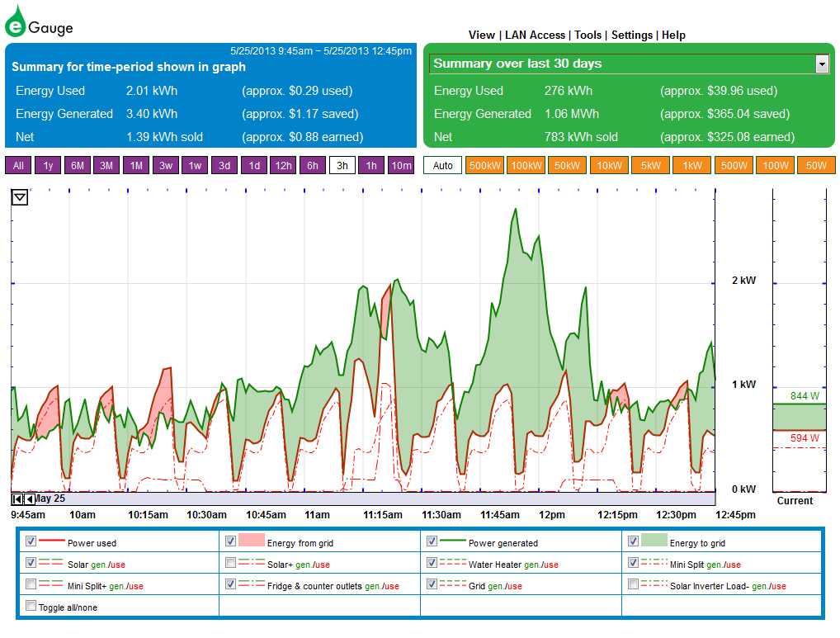Set the scale to 10kW
Image resolution: width=840 pixels, height=638 pixels.
point(610,166)
